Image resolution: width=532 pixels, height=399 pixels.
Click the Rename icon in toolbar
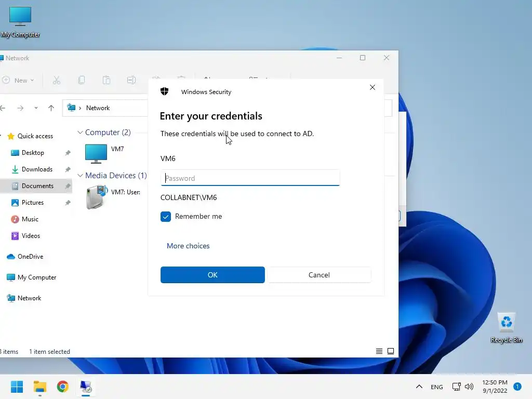coord(131,81)
